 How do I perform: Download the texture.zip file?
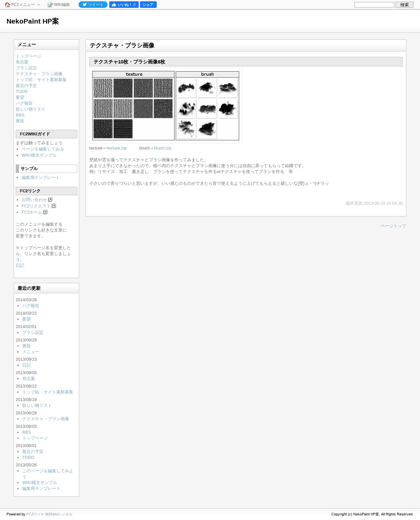click(116, 148)
